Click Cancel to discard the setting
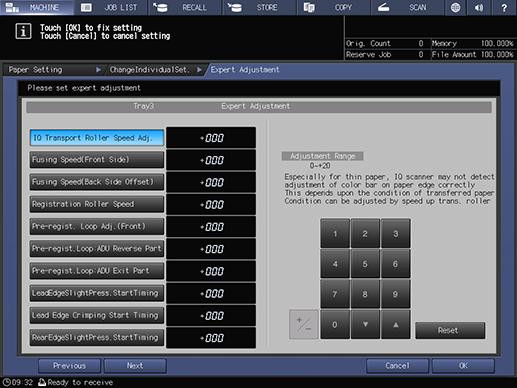The image size is (517, 388). (x=397, y=366)
